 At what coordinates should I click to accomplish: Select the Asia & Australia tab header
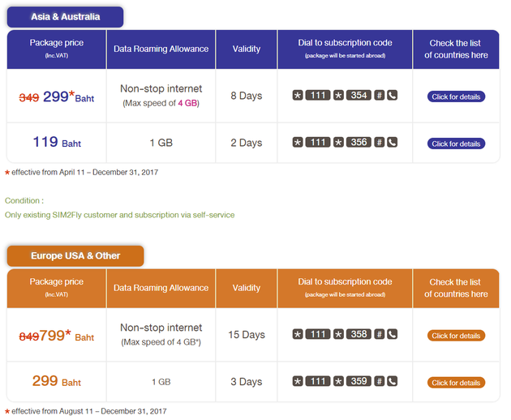coord(65,16)
